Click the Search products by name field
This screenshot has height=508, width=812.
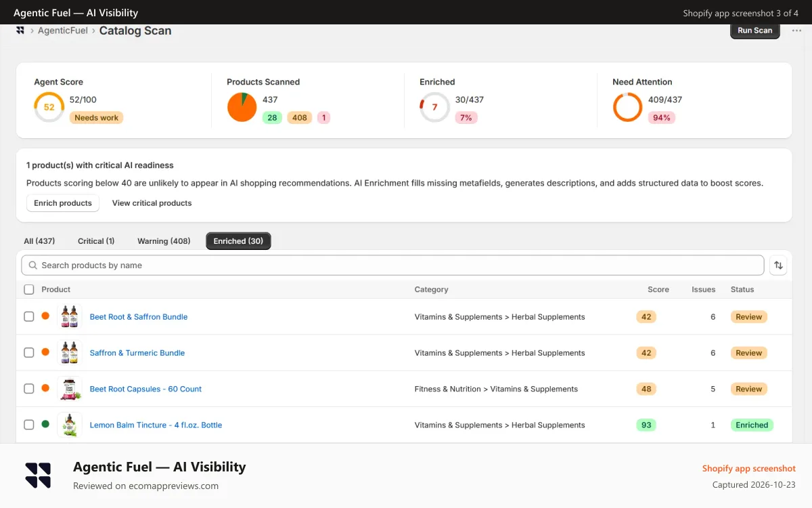click(392, 266)
